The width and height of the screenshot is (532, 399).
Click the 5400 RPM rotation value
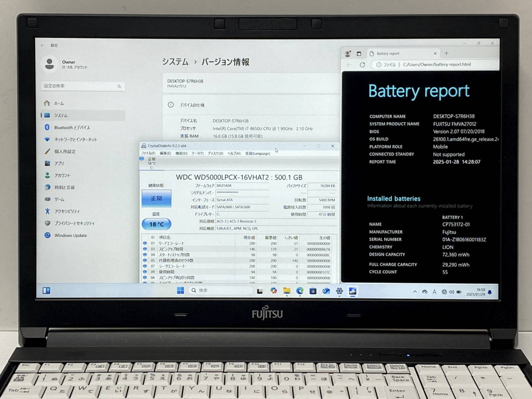322,200
